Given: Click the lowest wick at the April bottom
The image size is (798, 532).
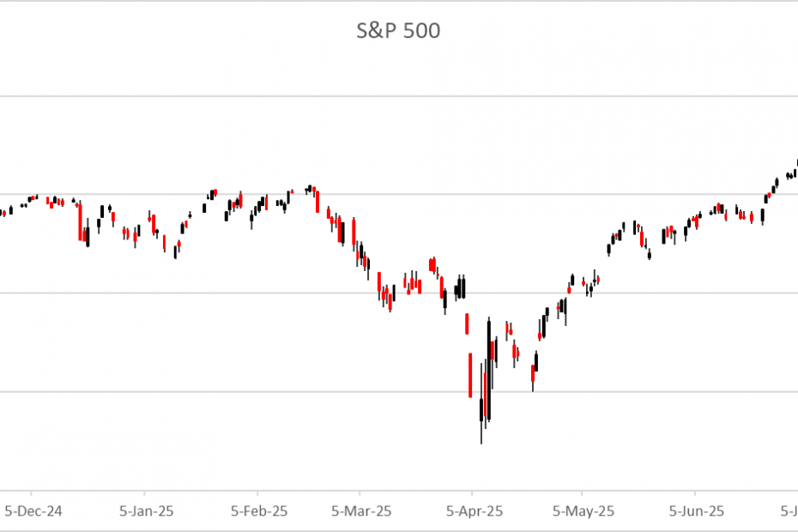Looking at the screenshot, I should [x=481, y=438].
